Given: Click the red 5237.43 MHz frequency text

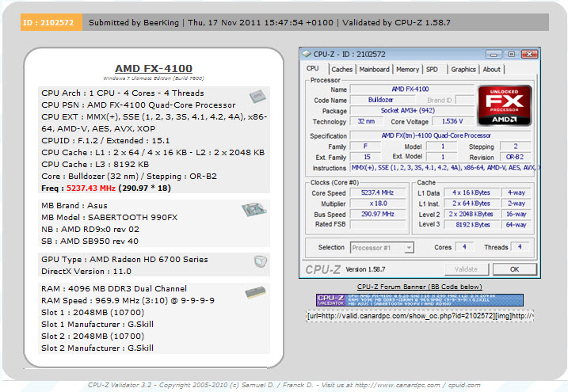Looking at the screenshot, I should [91, 188].
